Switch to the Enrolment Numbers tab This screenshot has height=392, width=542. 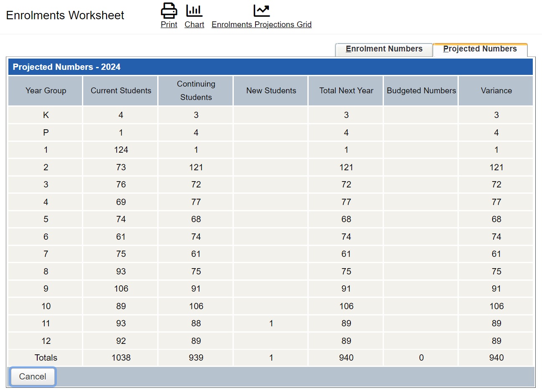pos(384,49)
